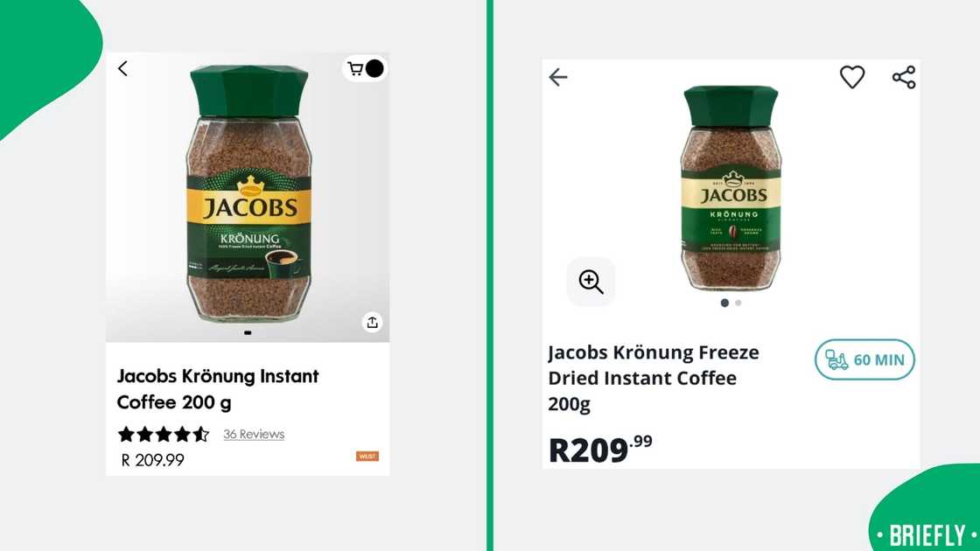Select the first carousel dot
Image resolution: width=980 pixels, height=551 pixels.
[724, 302]
